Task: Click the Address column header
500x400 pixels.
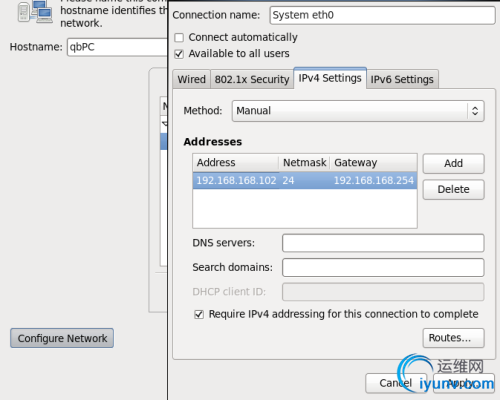Action: (x=236, y=163)
